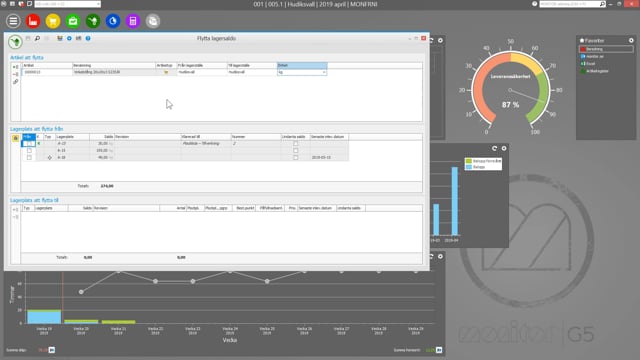Viewport: 640px width, 360px height.
Task: Click the diamond type icon in A-16 row
Action: [x=49, y=158]
